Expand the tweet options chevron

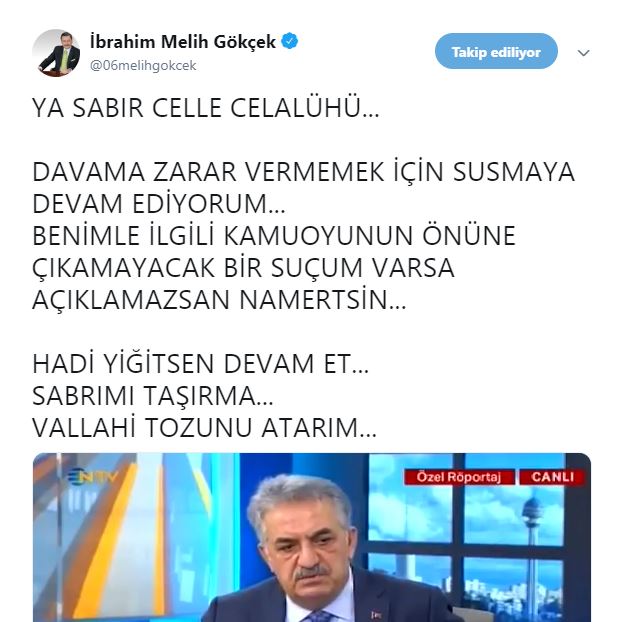[583, 53]
